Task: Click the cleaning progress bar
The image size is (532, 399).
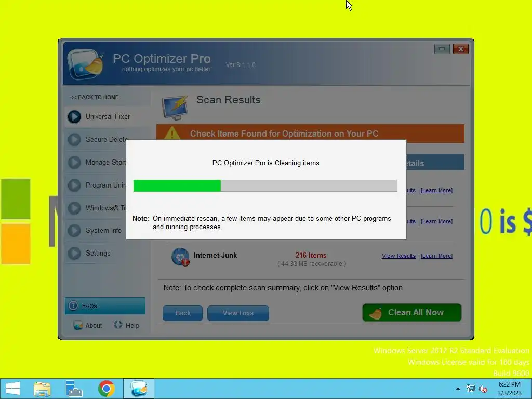Action: tap(265, 185)
